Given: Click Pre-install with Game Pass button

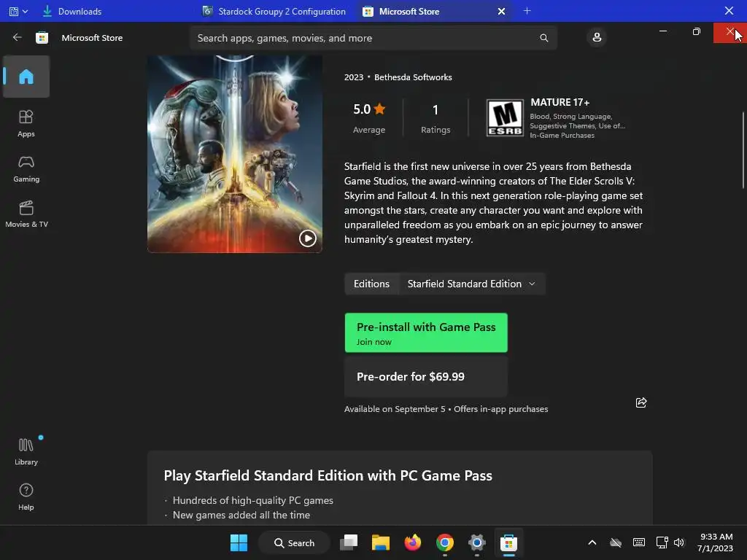Looking at the screenshot, I should point(426,332).
